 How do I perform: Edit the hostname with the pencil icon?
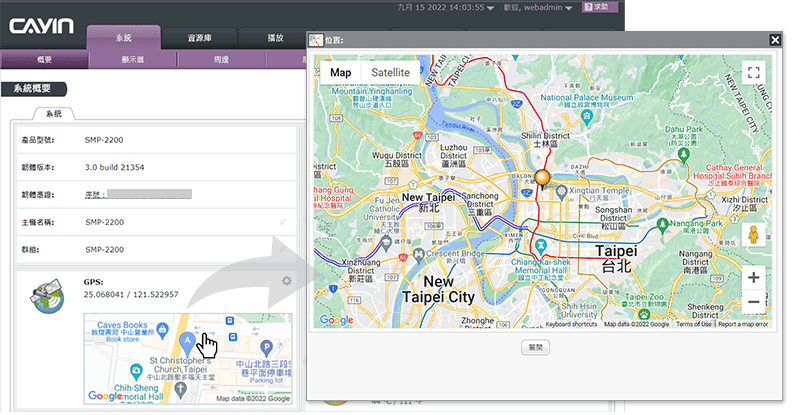[x=283, y=222]
